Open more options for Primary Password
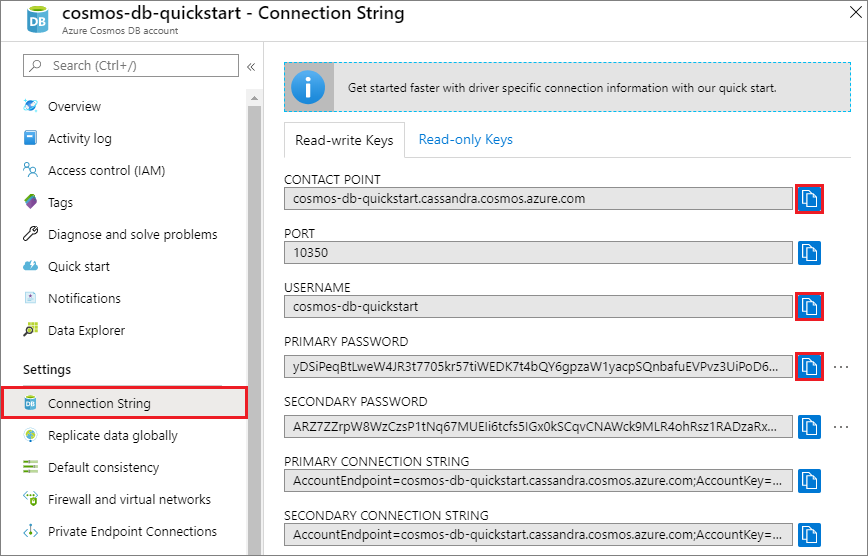868x556 pixels. [x=841, y=367]
